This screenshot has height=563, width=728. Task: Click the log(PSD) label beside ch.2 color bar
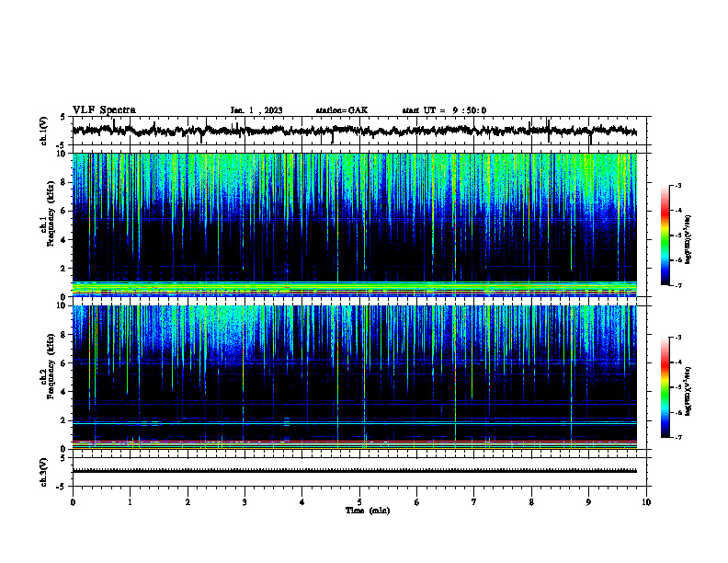(688, 391)
